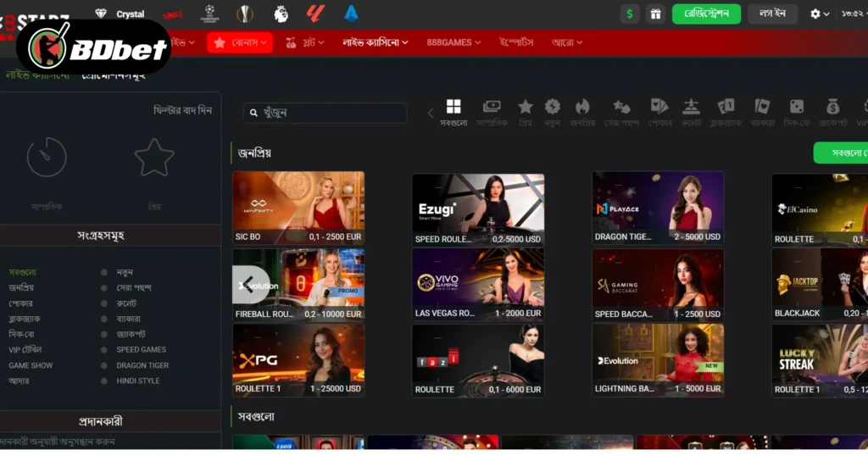Image resolution: width=868 pixels, height=456 pixels.
Task: Click the লগ ইন button
Action: [773, 14]
